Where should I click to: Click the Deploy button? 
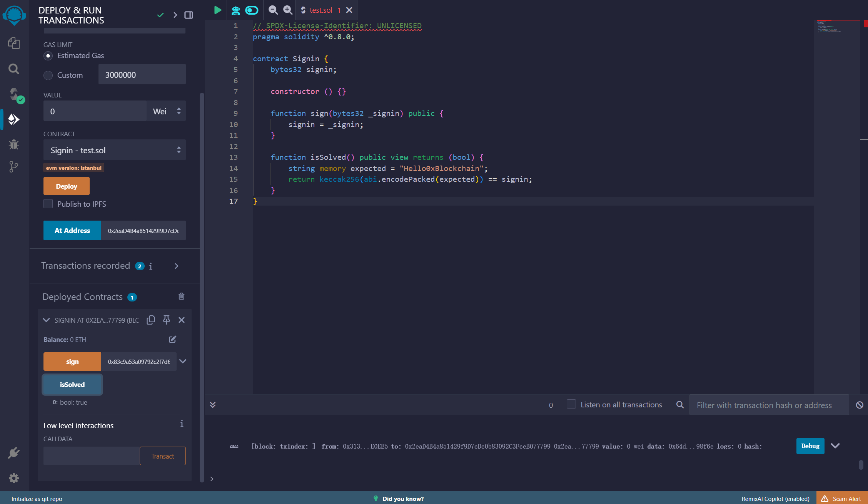pyautogui.click(x=67, y=186)
